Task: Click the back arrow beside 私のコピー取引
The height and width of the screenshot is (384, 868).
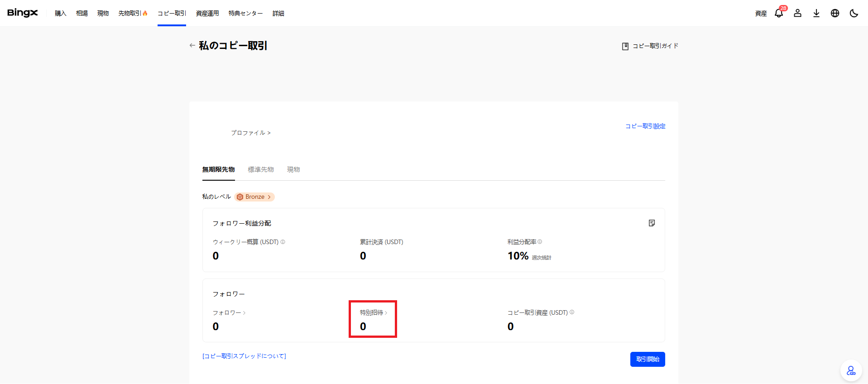Action: [x=192, y=45]
